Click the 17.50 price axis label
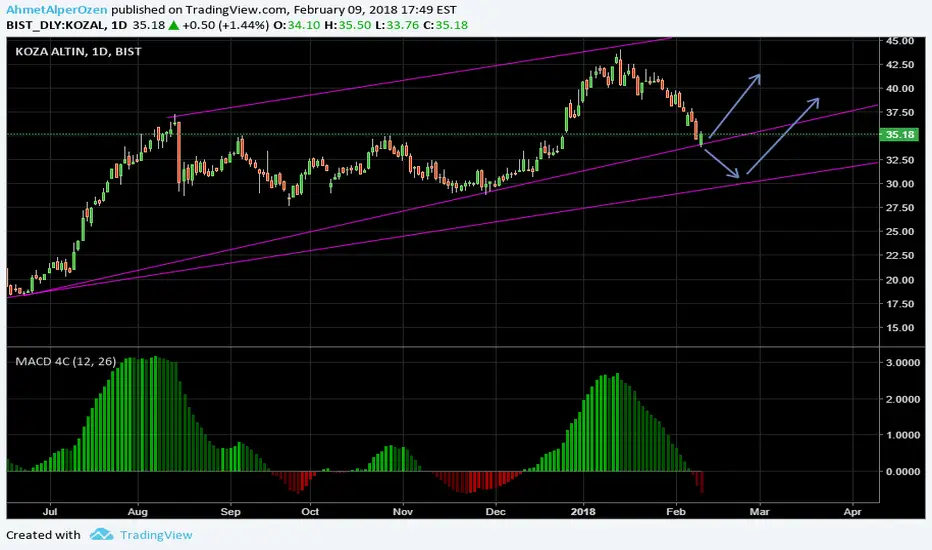Image resolution: width=932 pixels, height=550 pixels. (x=900, y=304)
